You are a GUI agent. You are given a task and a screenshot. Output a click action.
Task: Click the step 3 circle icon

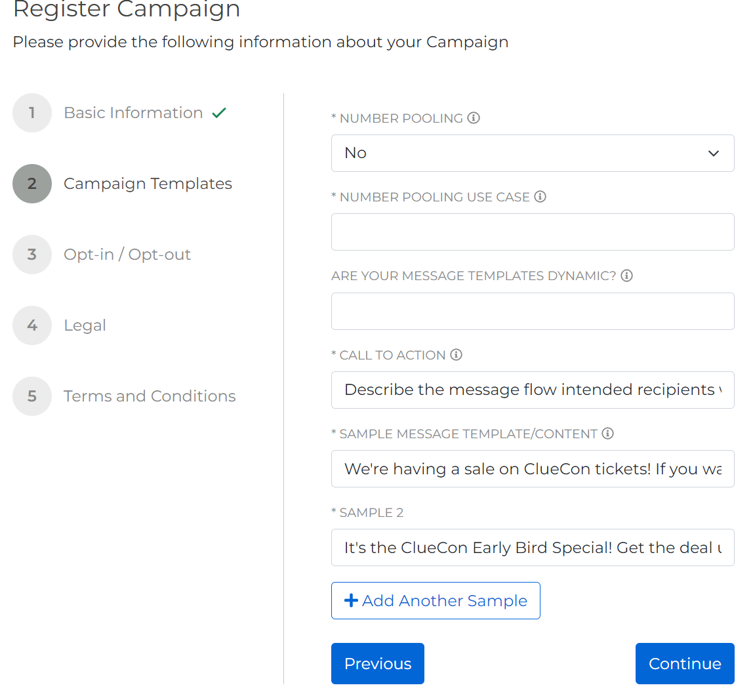[32, 255]
